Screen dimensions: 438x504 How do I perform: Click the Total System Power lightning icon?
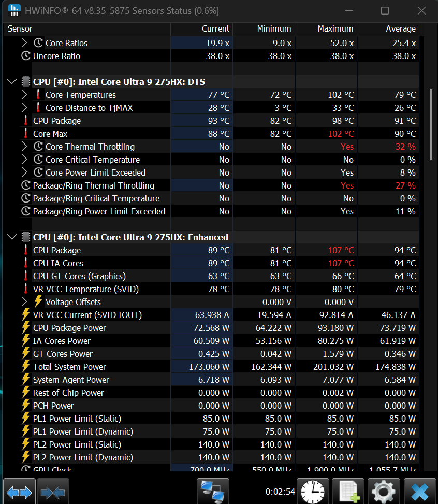[x=26, y=367]
